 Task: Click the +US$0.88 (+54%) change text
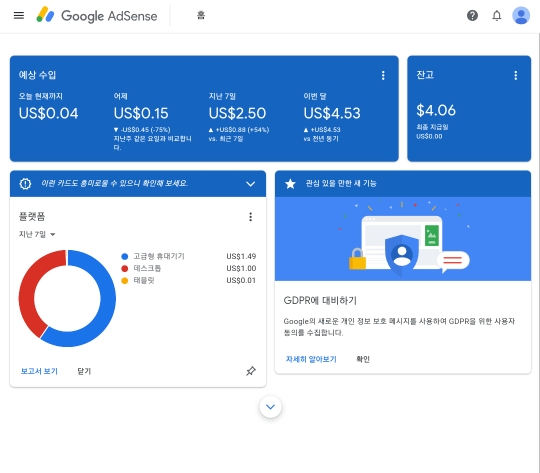pyautogui.click(x=242, y=130)
